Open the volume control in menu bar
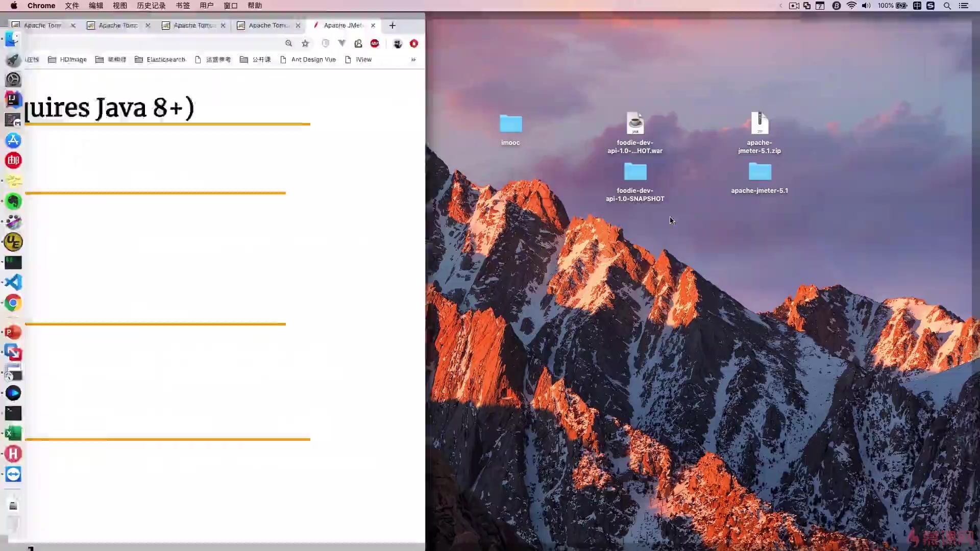Image resolution: width=980 pixels, height=551 pixels. 866,6
